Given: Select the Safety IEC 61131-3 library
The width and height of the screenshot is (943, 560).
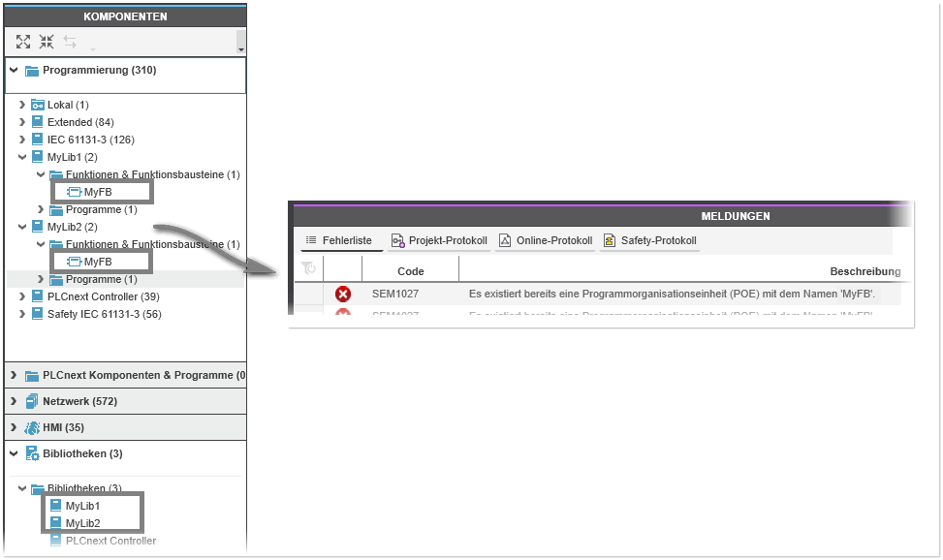Looking at the screenshot, I should [x=104, y=314].
